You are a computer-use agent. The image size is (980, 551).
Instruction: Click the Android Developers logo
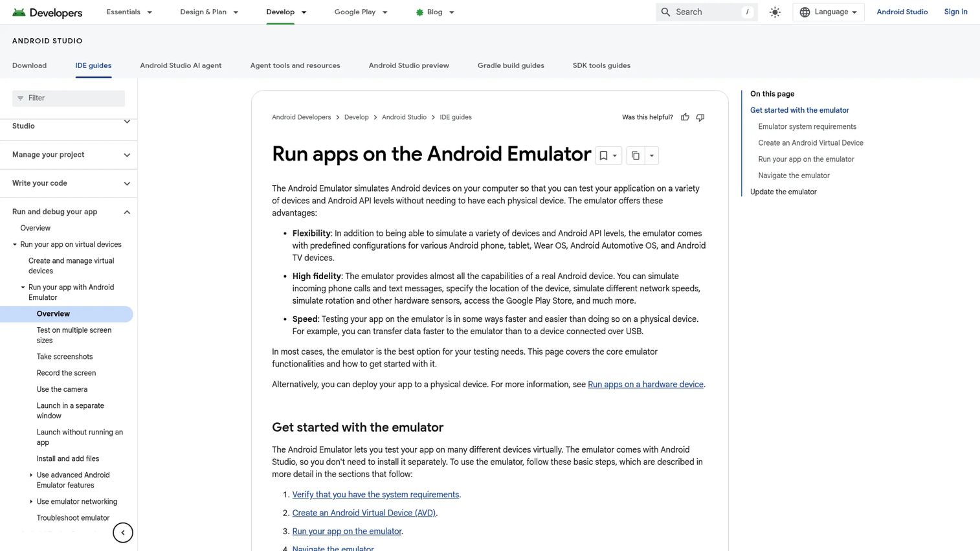click(47, 12)
